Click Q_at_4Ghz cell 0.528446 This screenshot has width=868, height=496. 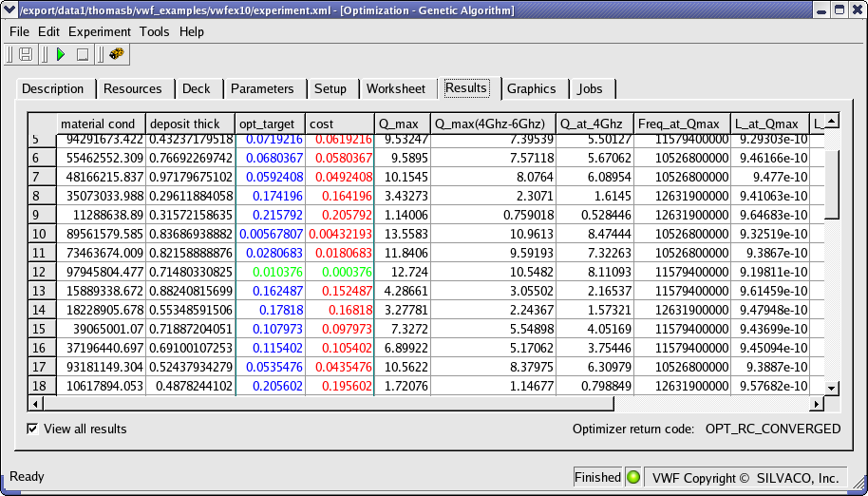point(595,215)
